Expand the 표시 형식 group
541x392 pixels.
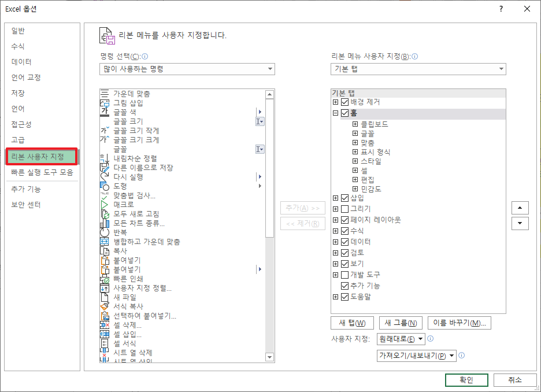coord(355,152)
